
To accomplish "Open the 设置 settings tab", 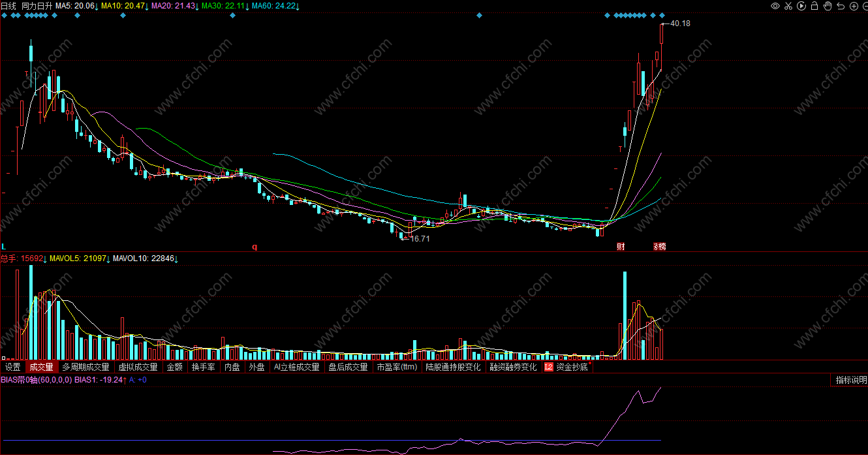I will pos(13,367).
